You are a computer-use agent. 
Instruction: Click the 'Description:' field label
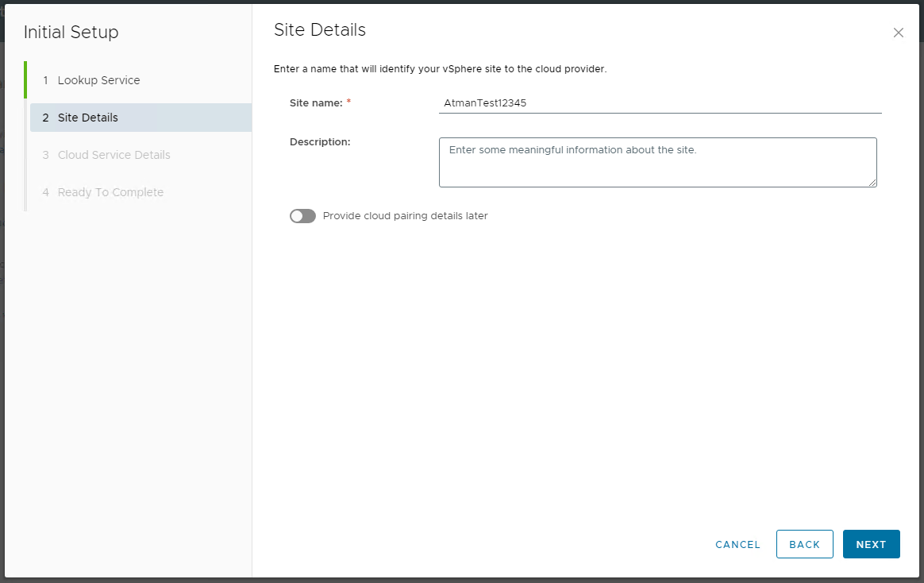coord(320,141)
